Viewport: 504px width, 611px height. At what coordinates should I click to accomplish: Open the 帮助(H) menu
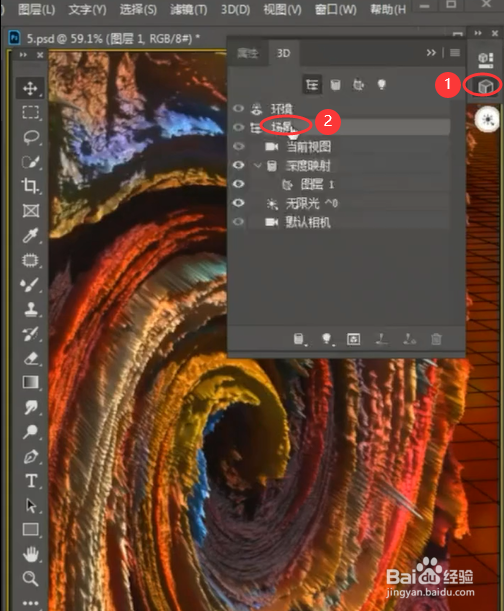pyautogui.click(x=388, y=9)
